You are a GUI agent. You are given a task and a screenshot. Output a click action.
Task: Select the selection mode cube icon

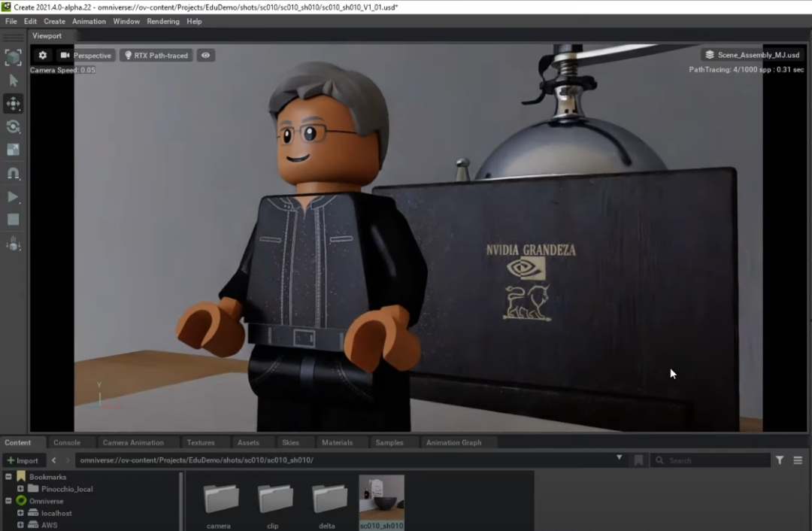[x=13, y=57]
